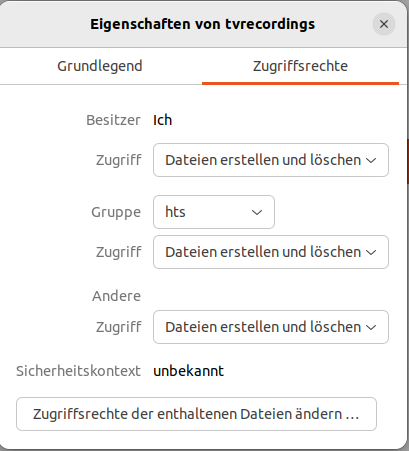Click the chevron arrow in group access dropdown
This screenshot has height=451, width=409.
coord(371,252)
